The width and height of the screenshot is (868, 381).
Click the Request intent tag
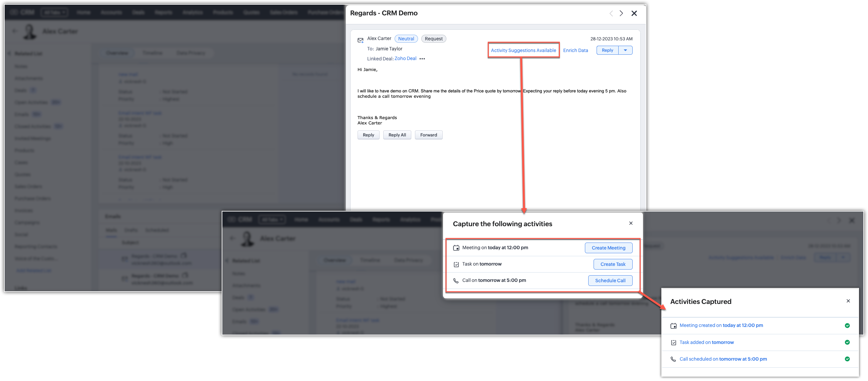[x=433, y=39]
